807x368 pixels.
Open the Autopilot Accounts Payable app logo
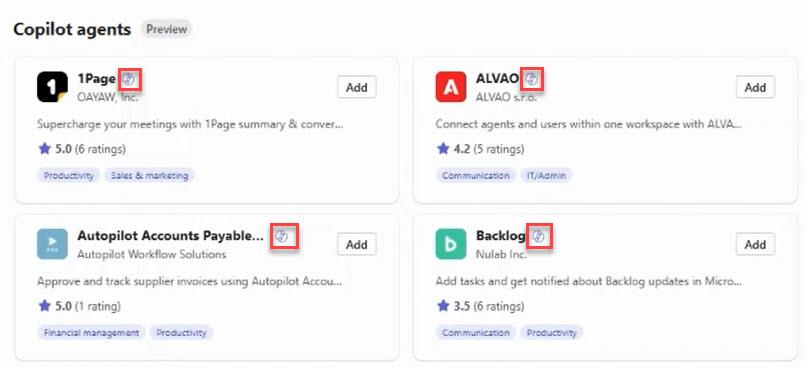click(52, 244)
